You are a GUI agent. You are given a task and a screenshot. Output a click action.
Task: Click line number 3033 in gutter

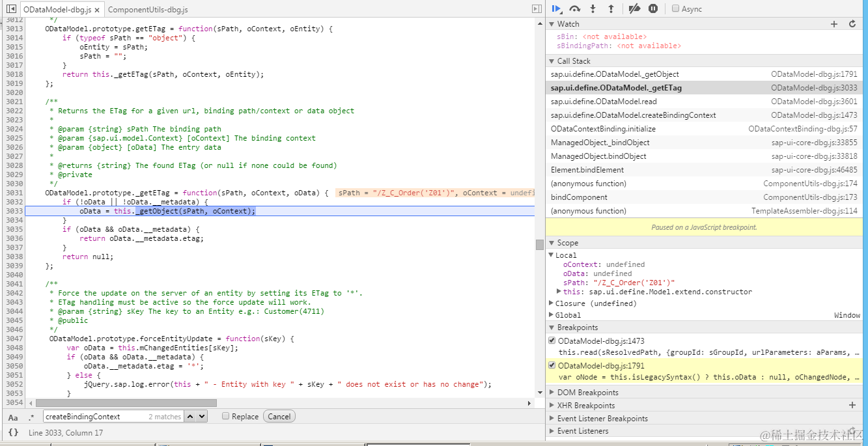coord(14,211)
